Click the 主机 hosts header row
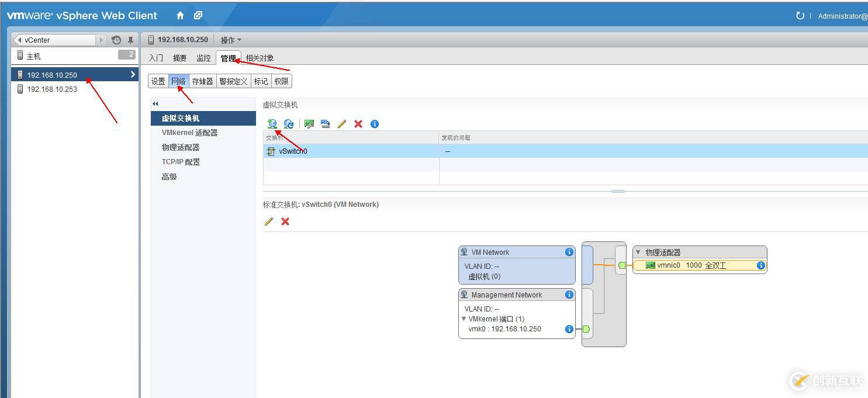The height and width of the screenshot is (398, 868). pos(75,56)
